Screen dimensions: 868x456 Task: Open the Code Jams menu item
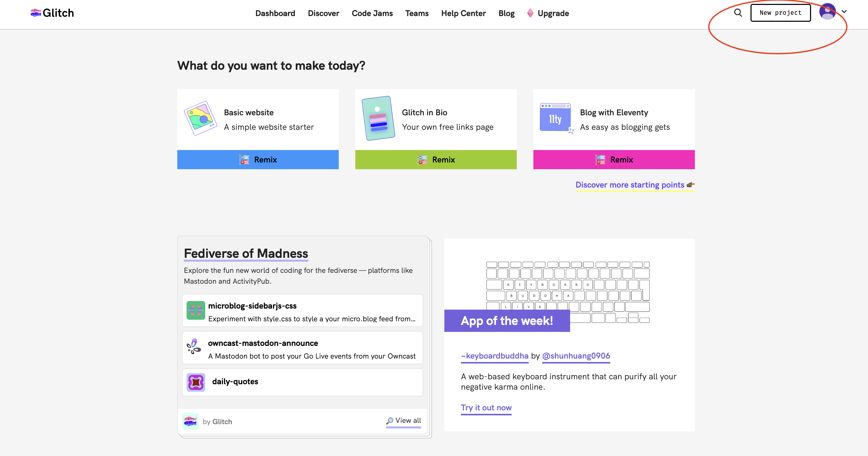(x=372, y=13)
